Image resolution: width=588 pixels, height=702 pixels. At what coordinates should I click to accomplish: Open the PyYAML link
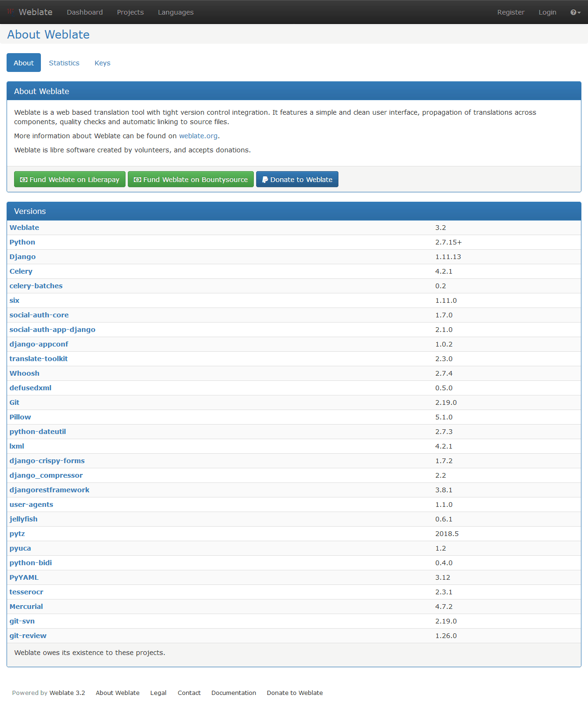(x=24, y=577)
